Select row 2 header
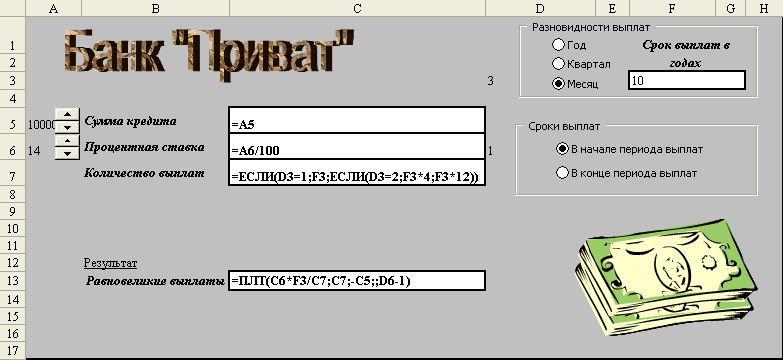783x360 pixels. (12, 63)
